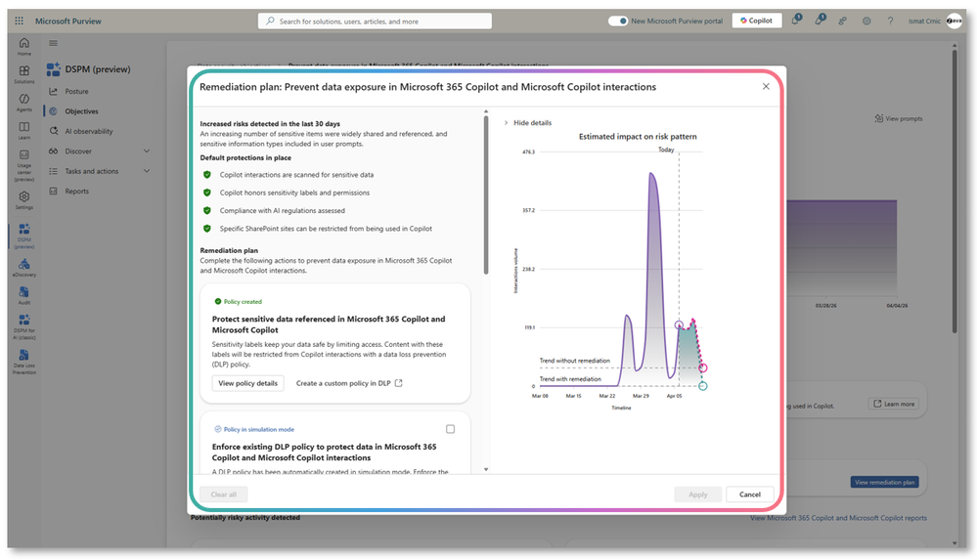Expand Tasks and actions navigation section

(147, 171)
